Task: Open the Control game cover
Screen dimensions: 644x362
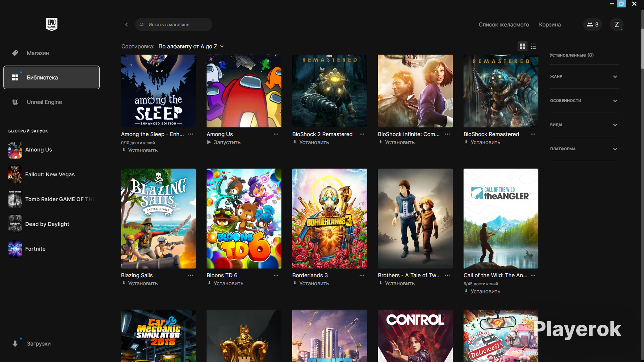Action: (x=415, y=336)
